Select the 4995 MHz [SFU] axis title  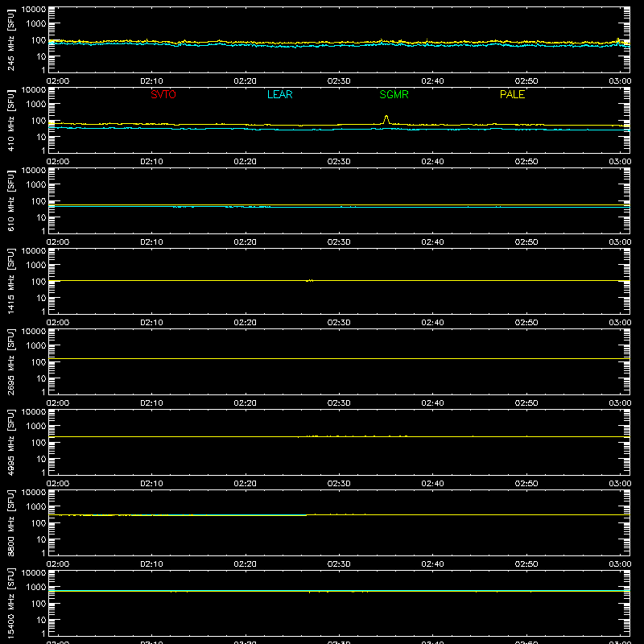(x=10, y=442)
